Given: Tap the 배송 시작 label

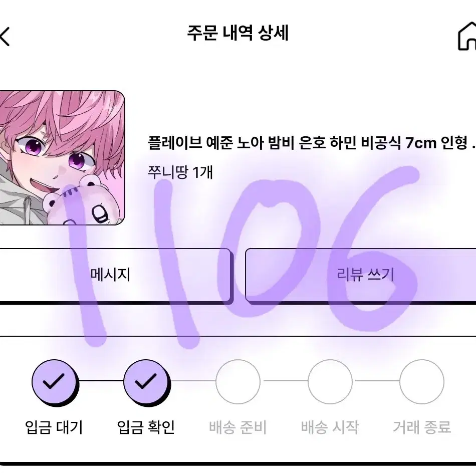Looking at the screenshot, I should [x=330, y=427].
